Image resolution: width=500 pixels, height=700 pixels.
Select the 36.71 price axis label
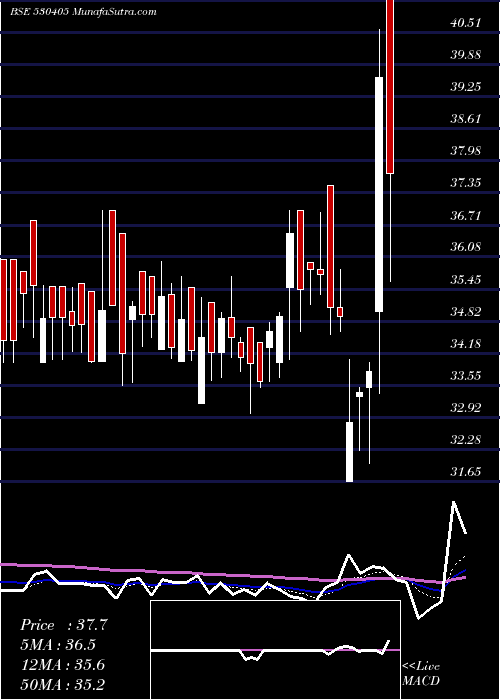(466, 216)
